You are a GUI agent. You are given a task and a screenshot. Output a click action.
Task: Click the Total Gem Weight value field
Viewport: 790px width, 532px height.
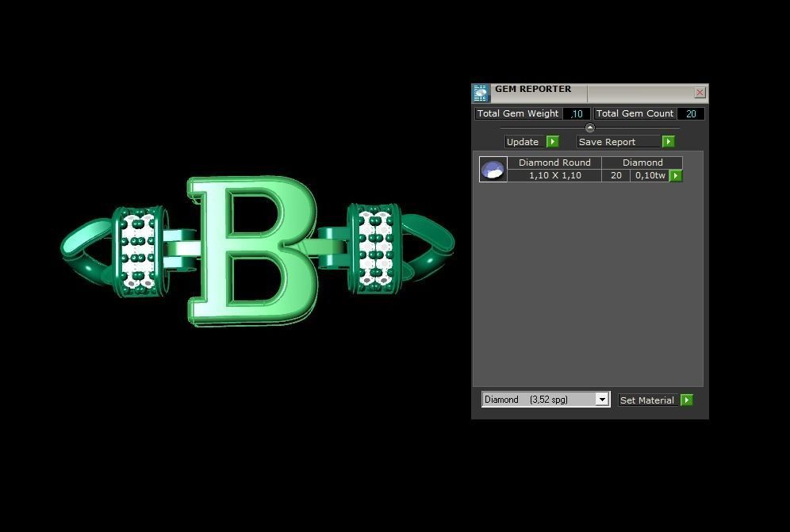click(577, 114)
